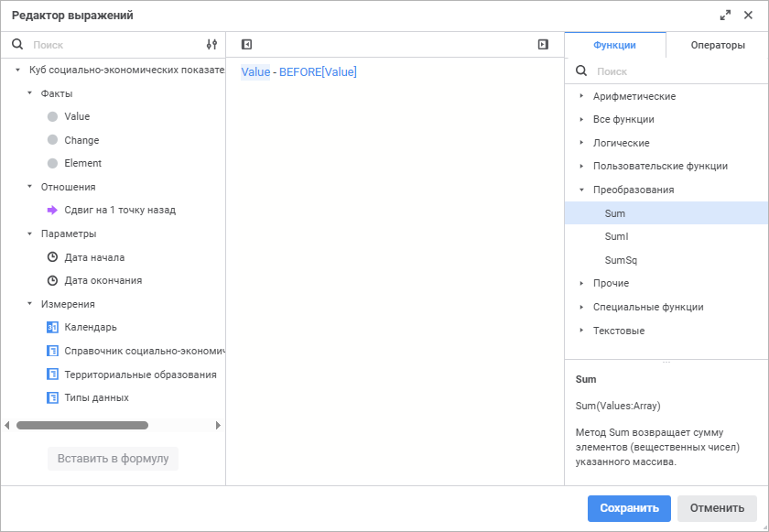Collapse the left panel with arrow icon
769x532 pixels.
point(246,44)
